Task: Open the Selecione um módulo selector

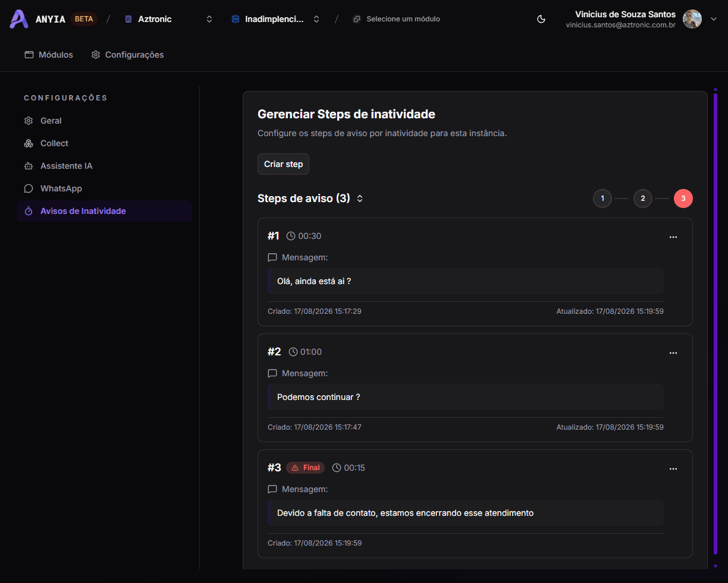Action: [x=397, y=19]
